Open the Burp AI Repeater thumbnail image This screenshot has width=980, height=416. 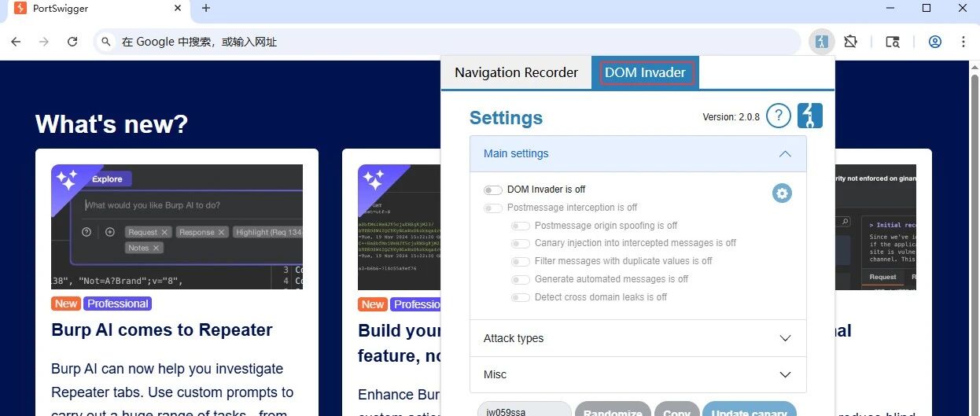177,226
